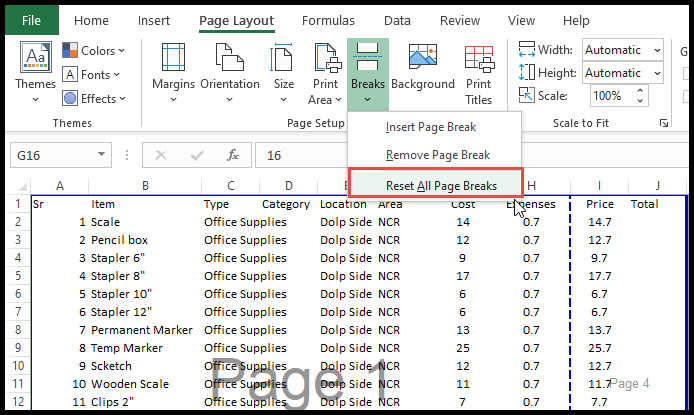Click the Height scale icon
Image resolution: width=694 pixels, height=415 pixels.
[x=527, y=72]
